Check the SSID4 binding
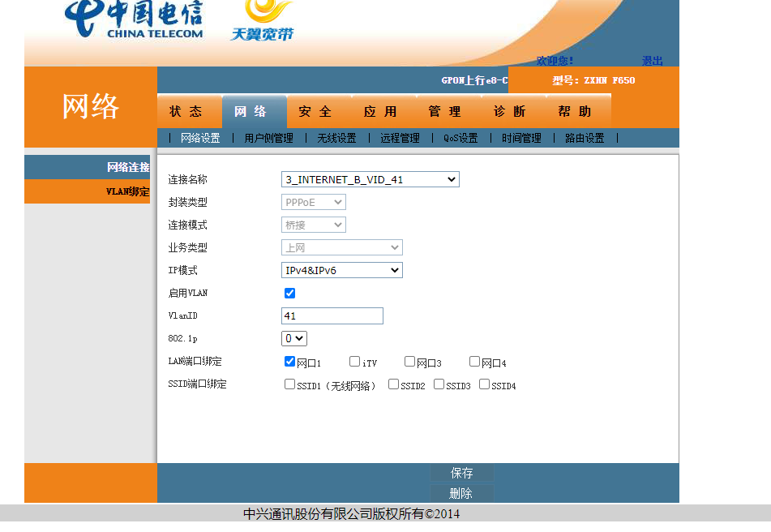 484,384
